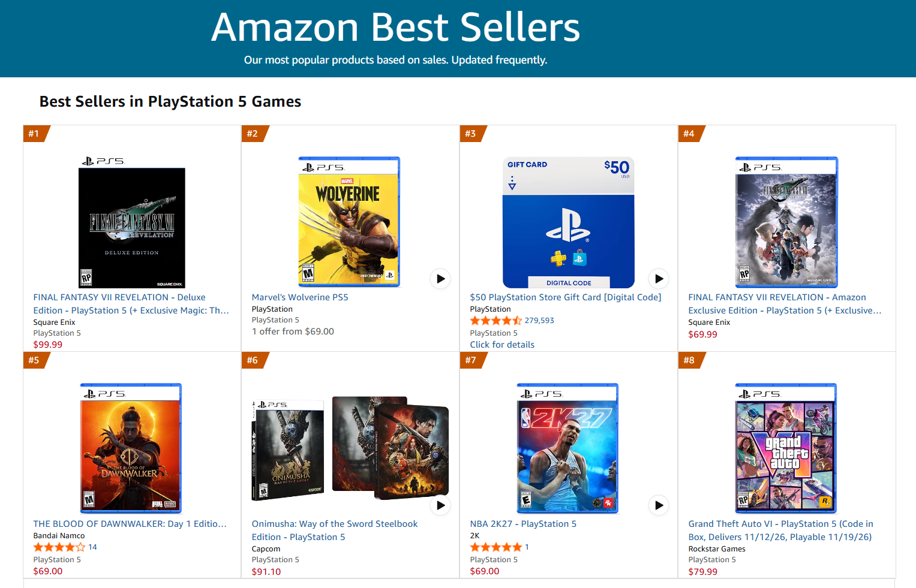Play the NBA 2K27 product video
916x588 pixels.
(659, 505)
